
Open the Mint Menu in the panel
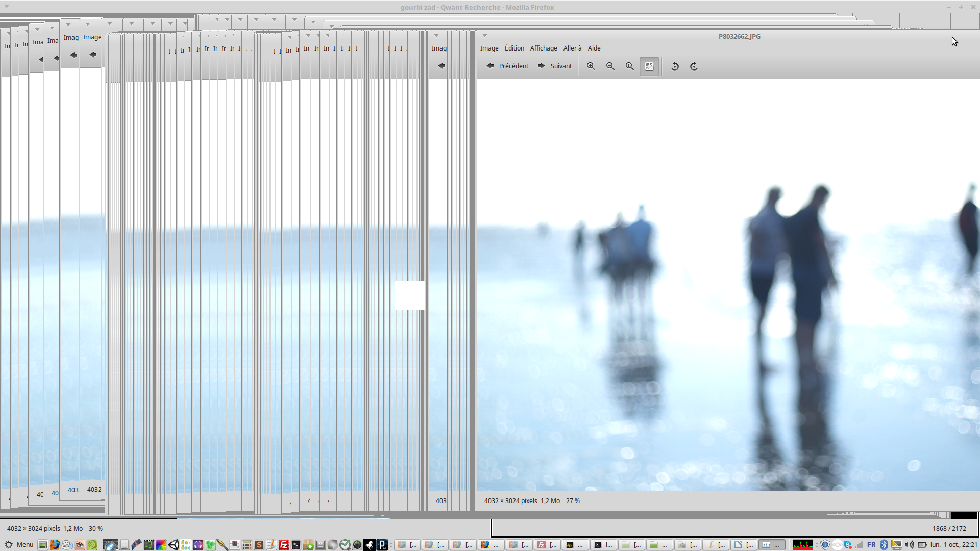pos(19,545)
